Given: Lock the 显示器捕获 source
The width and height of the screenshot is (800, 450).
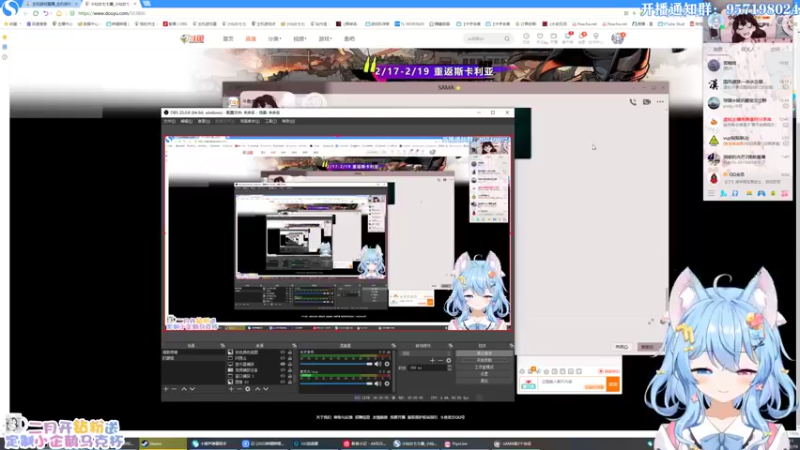Looking at the screenshot, I should pos(290,364).
